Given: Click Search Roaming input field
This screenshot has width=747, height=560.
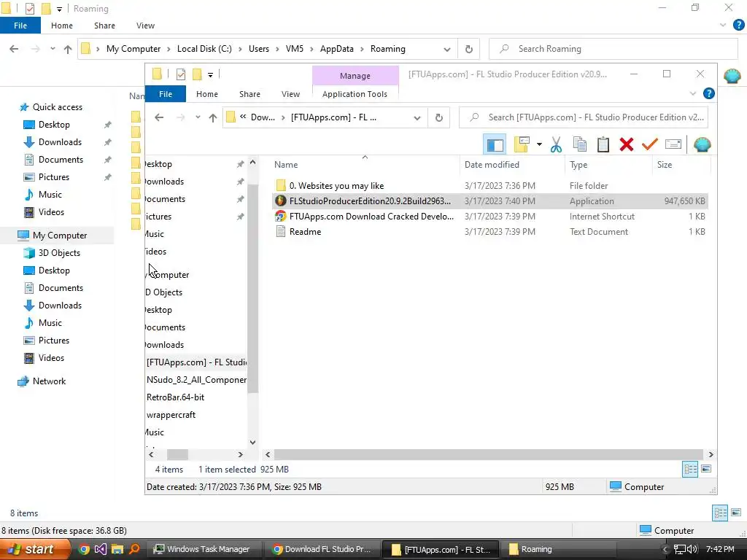Looking at the screenshot, I should point(614,49).
